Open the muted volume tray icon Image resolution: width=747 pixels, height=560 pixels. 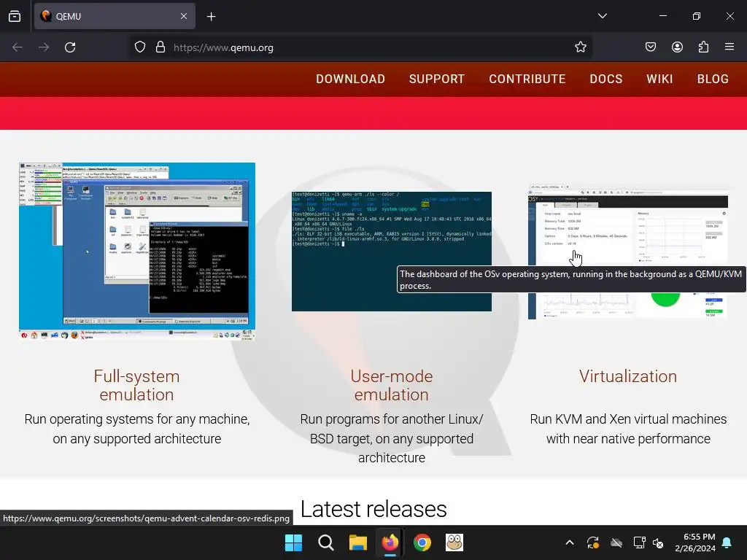click(659, 542)
